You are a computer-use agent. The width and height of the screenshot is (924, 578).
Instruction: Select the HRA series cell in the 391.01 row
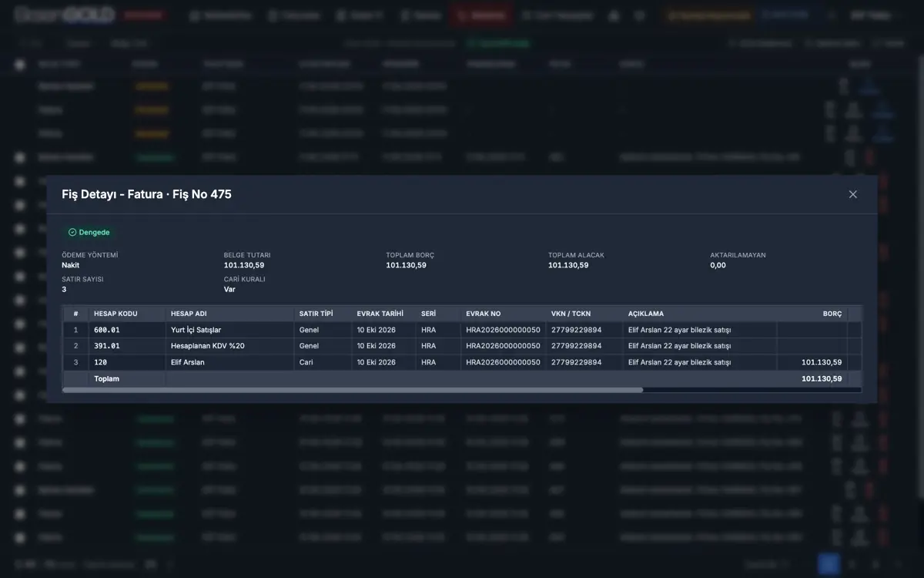(429, 346)
